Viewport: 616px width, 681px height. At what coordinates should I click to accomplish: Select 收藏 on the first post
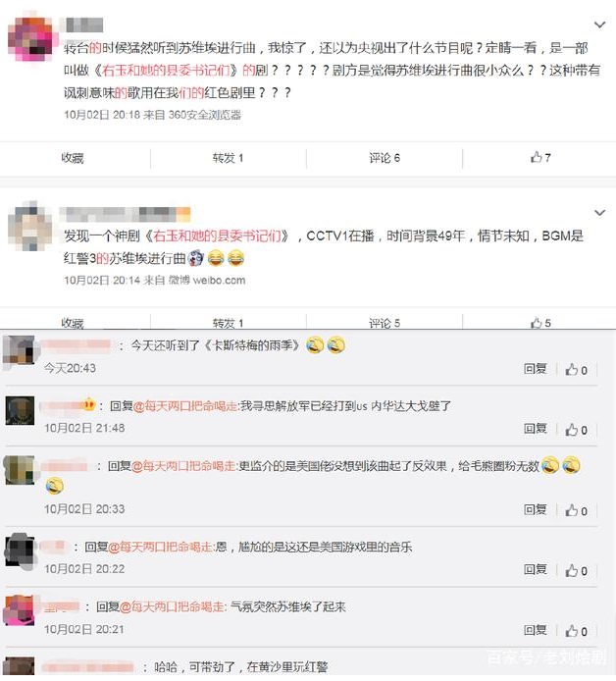(x=72, y=158)
